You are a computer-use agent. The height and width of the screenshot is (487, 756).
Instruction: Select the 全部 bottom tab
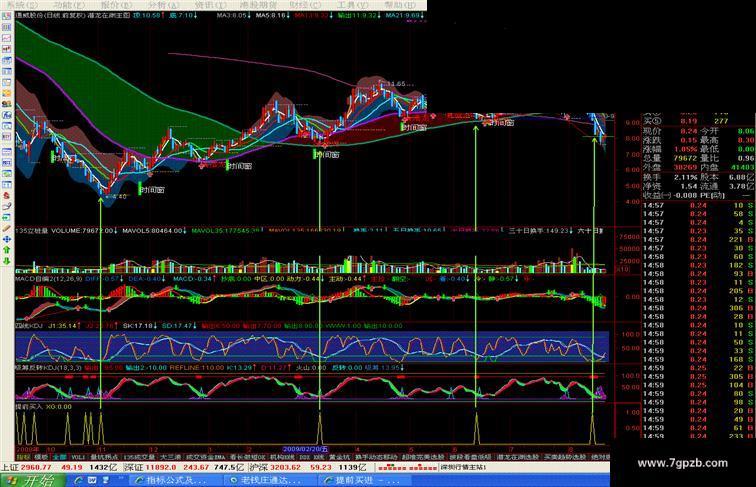pos(59,457)
